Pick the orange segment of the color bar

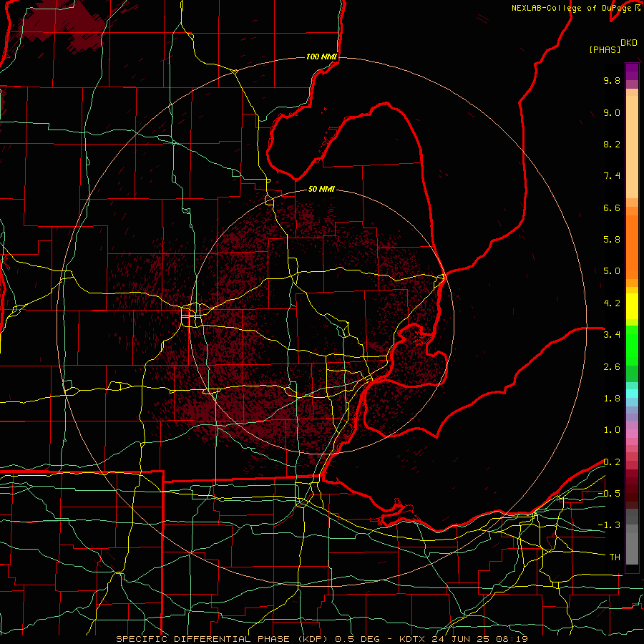pyautogui.click(x=632, y=246)
